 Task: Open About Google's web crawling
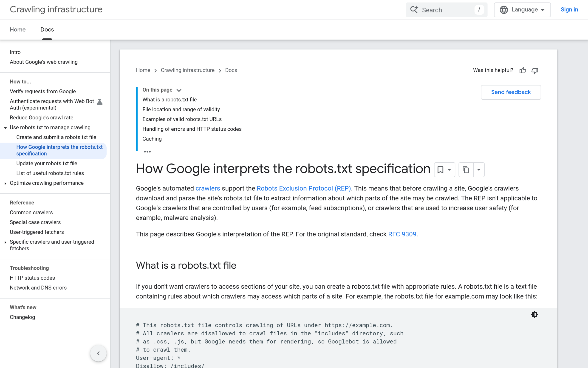(44, 62)
